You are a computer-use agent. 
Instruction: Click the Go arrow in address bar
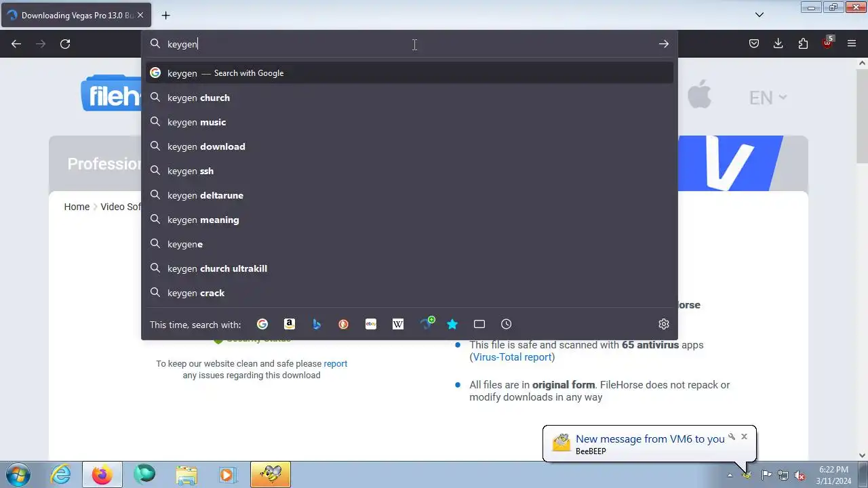pos(663,44)
